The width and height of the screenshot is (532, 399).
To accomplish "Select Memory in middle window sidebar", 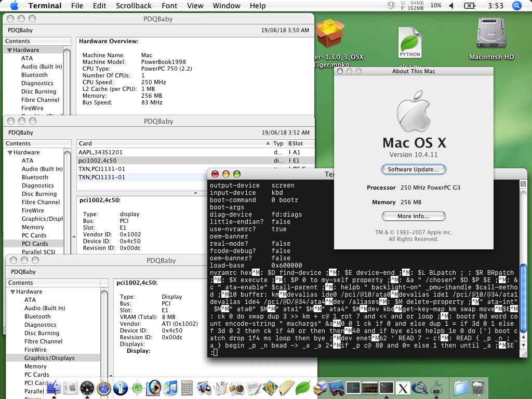I will click(33, 227).
